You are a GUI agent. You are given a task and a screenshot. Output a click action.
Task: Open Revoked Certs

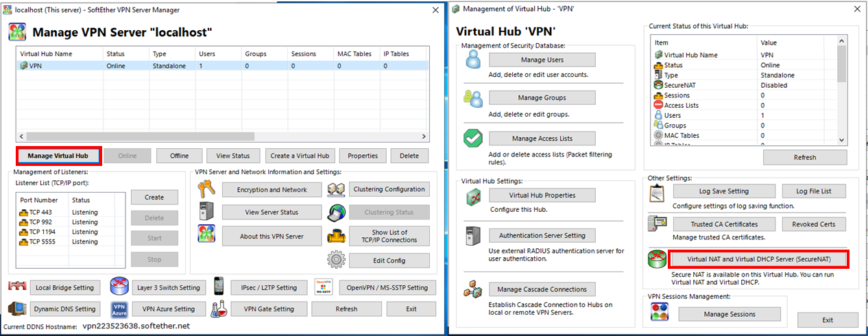click(x=815, y=224)
